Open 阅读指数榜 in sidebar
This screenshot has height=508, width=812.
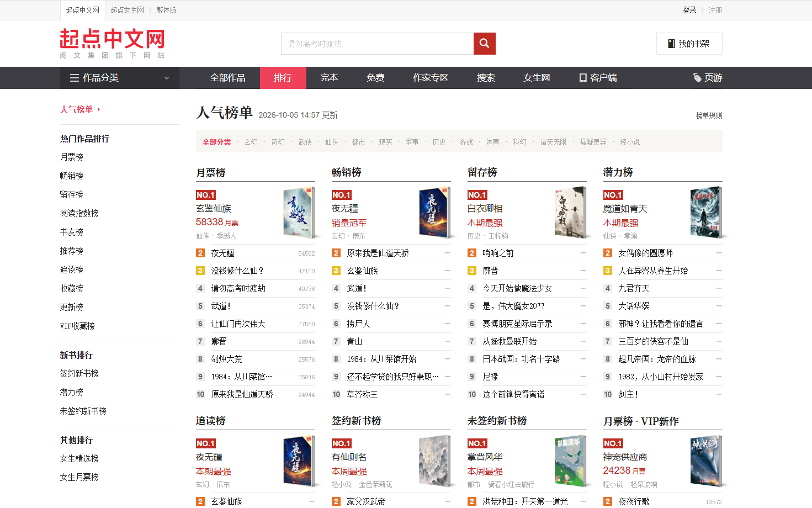point(79,213)
